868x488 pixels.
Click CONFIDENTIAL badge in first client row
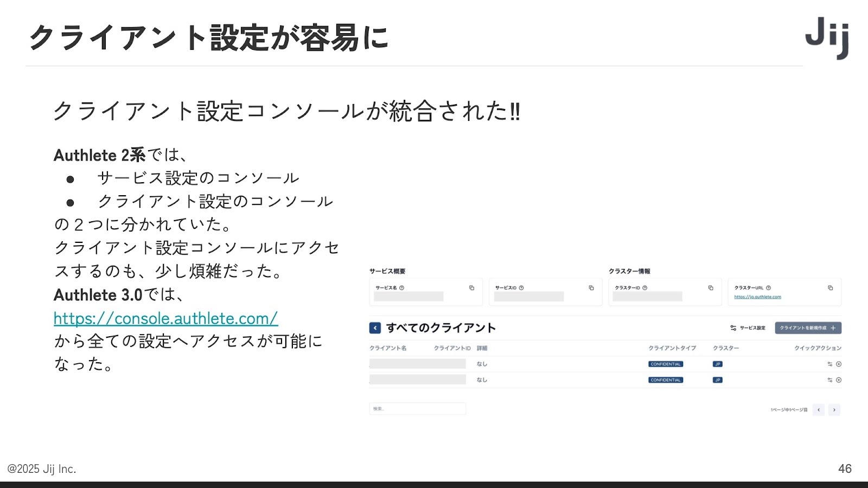[x=666, y=364]
